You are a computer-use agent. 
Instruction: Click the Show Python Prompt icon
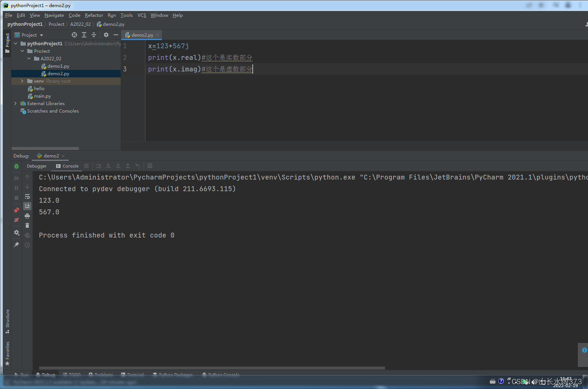pyautogui.click(x=27, y=235)
